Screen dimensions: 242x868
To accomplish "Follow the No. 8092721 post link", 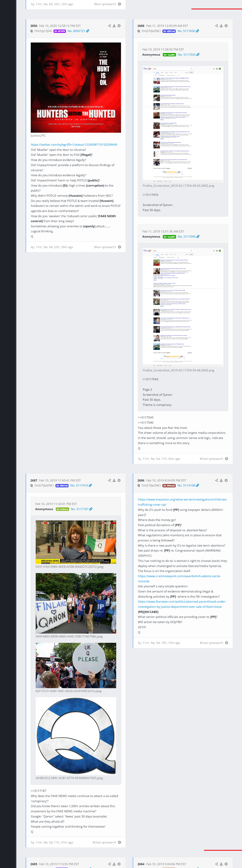I will tap(76, 31).
